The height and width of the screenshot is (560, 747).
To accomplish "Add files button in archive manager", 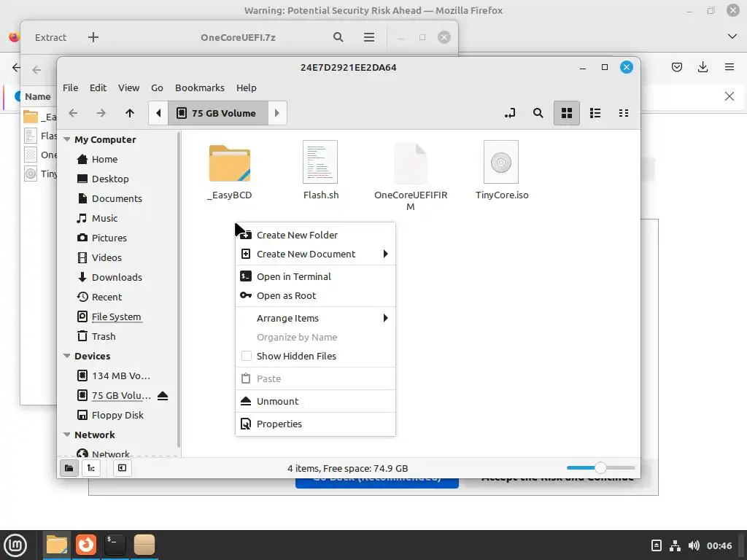I will (93, 37).
